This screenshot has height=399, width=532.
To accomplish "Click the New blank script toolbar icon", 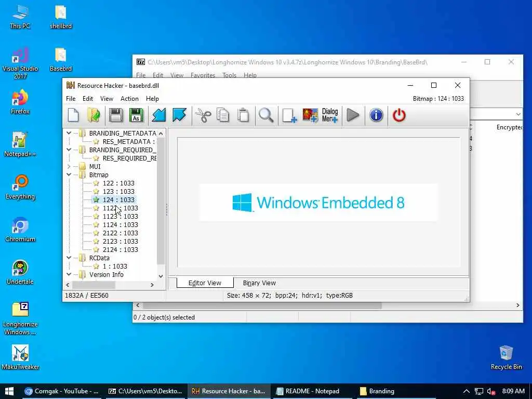I will (x=73, y=115).
